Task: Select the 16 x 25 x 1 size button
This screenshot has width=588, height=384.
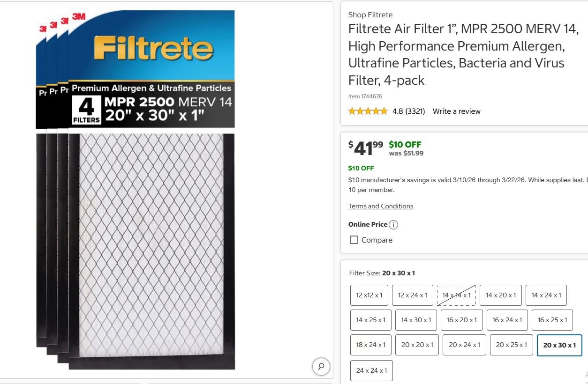Action: pos(552,320)
